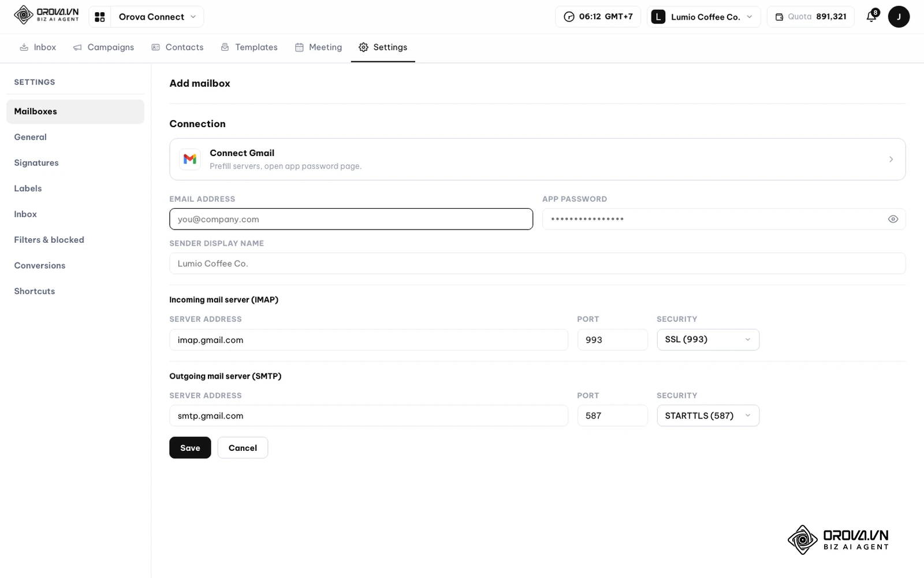Image resolution: width=924 pixels, height=578 pixels.
Task: Switch to the Templates tab
Action: click(249, 47)
